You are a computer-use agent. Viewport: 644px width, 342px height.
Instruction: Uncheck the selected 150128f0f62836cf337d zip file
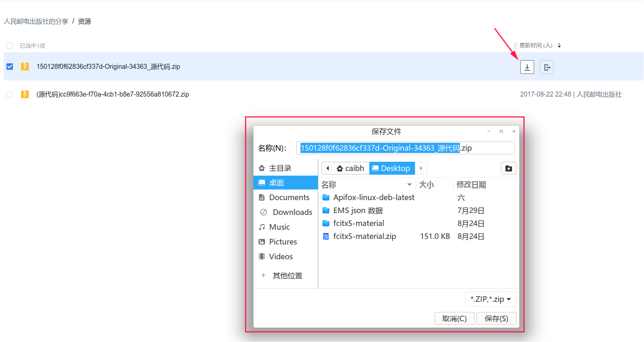point(10,66)
